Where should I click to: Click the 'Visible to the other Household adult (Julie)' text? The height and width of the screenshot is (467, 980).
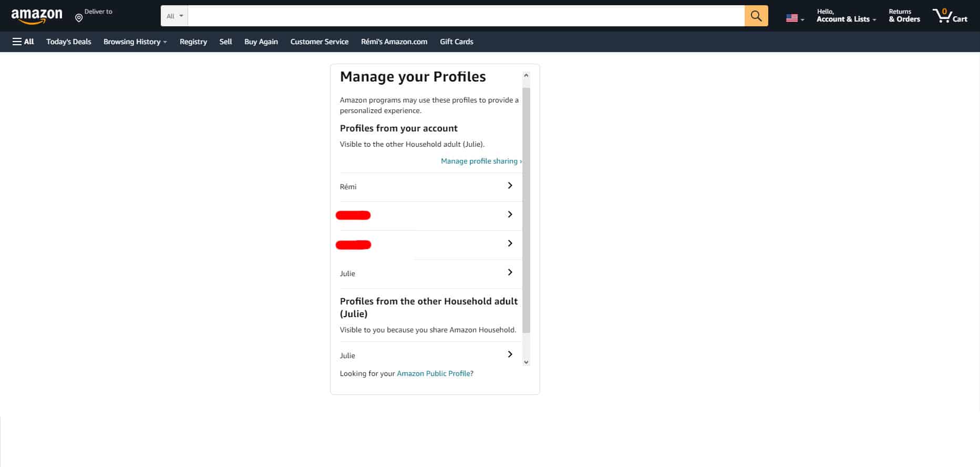tap(412, 144)
